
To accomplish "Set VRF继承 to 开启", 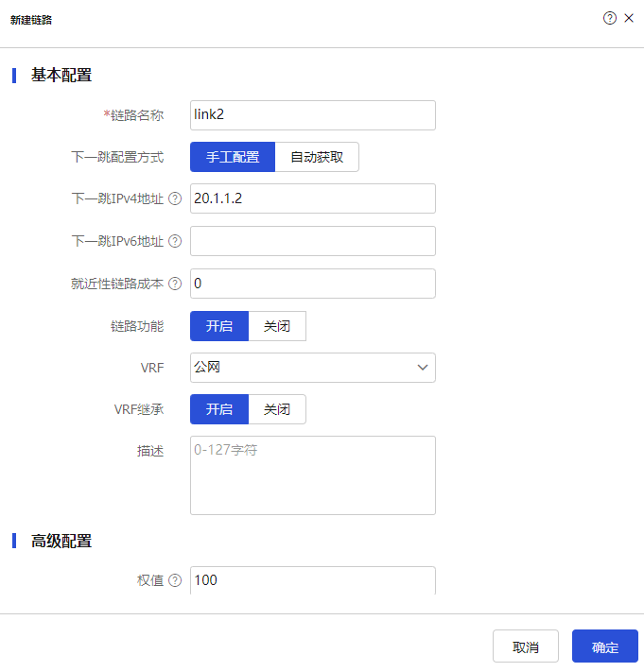I will pyautogui.click(x=219, y=409).
